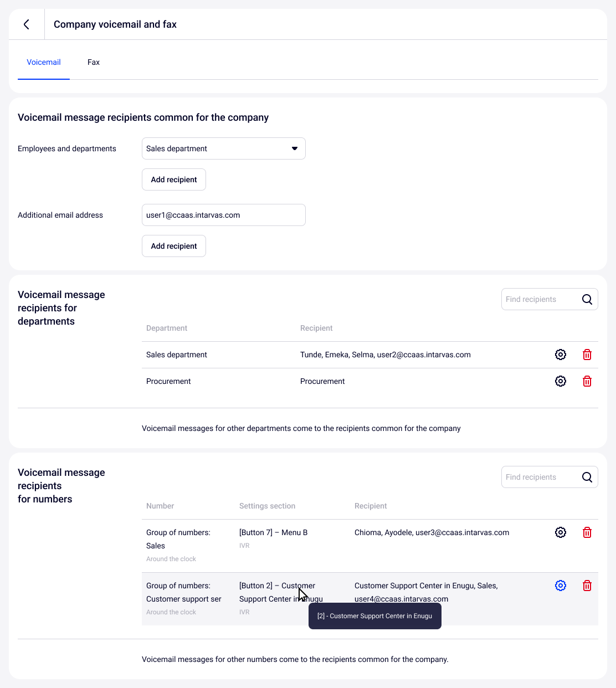Delete the Group of numbers: Sales row
Viewport: 616px width, 688px height.
587,532
